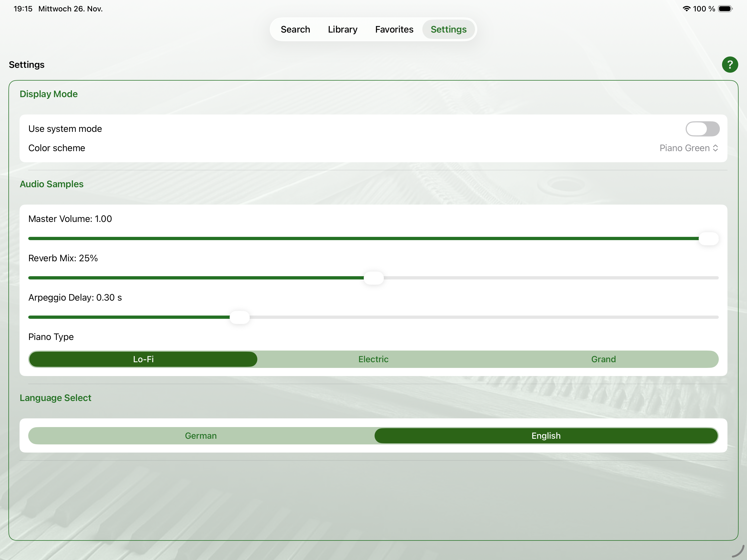Image resolution: width=747 pixels, height=560 pixels.
Task: Tap the battery indicator icon
Action: 725,9
